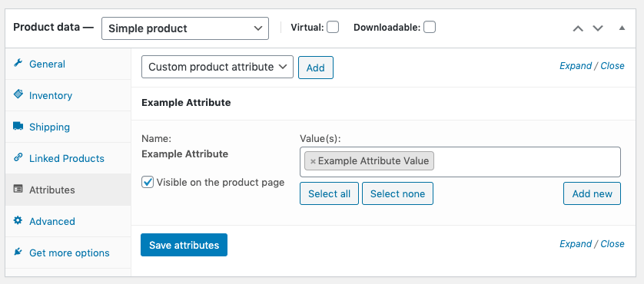Click the Linked Products chain icon
Viewport: 644px width, 284px height.
[18, 157]
